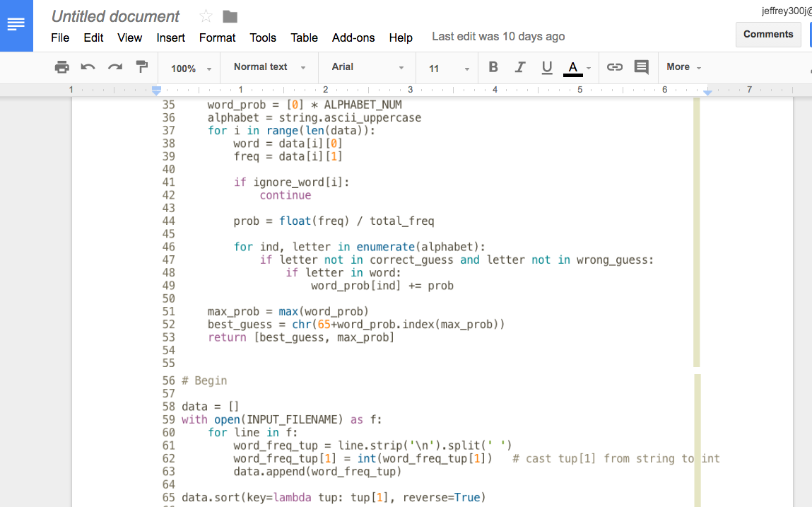Screen dimensions: 812x507
Task: Click the account email jeffrey300j
Action: pyautogui.click(x=786, y=11)
